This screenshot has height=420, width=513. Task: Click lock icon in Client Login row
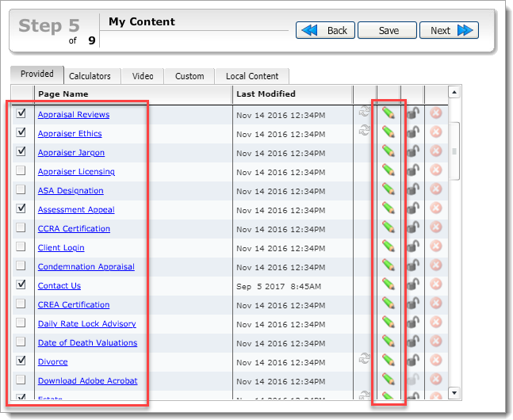click(413, 246)
